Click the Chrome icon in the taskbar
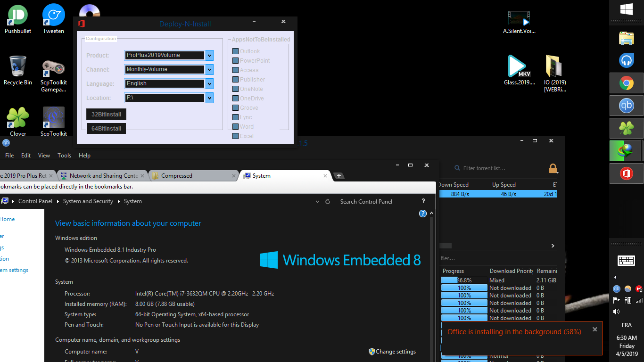This screenshot has width=644, height=362. point(626,84)
